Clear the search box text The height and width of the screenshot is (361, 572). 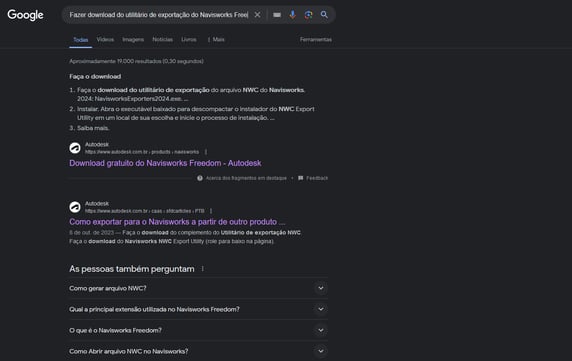pos(258,15)
